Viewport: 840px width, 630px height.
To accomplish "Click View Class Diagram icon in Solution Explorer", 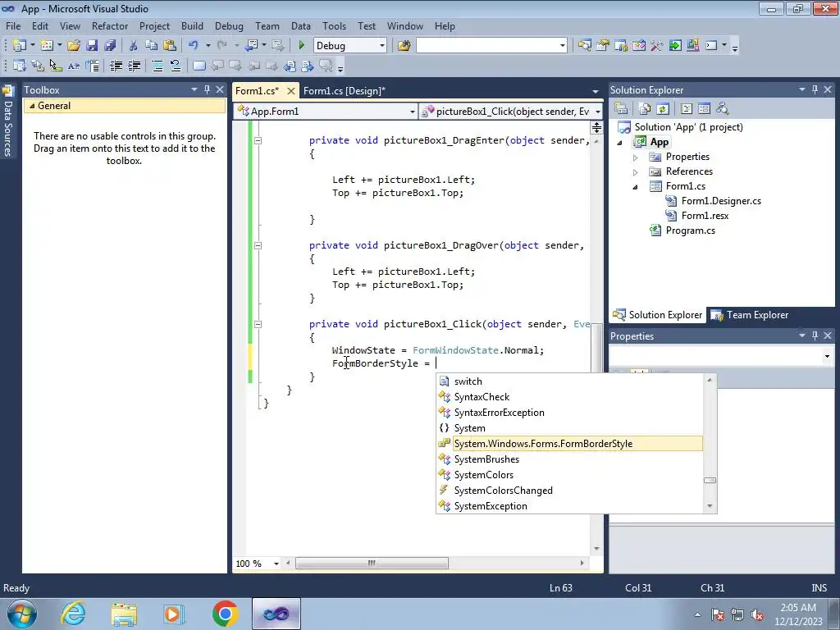I will 722,109.
